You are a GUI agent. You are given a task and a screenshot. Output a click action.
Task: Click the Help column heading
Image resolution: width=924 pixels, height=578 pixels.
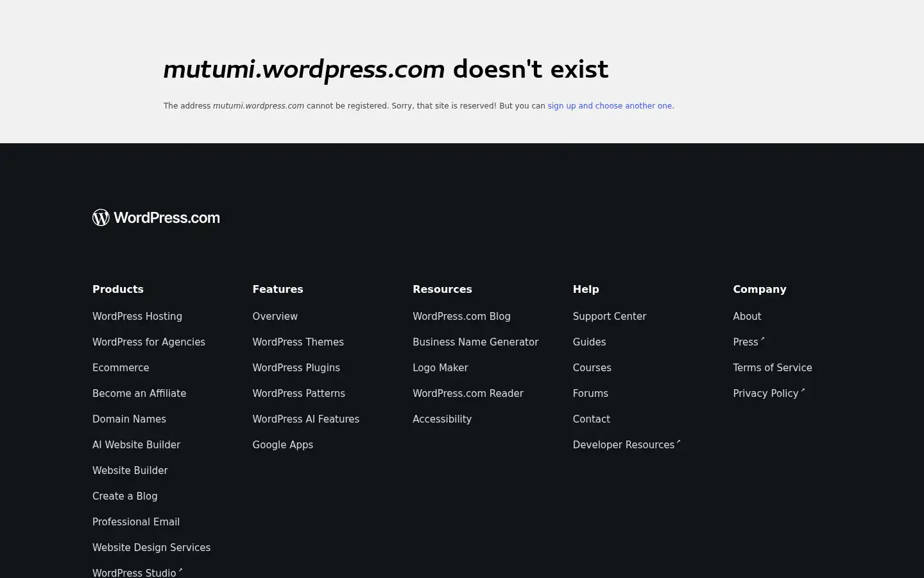pos(586,289)
